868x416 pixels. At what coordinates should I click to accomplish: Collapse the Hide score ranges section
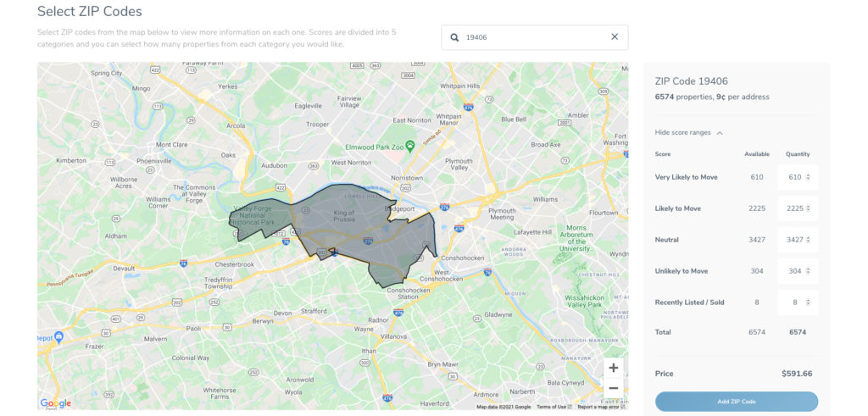click(688, 133)
